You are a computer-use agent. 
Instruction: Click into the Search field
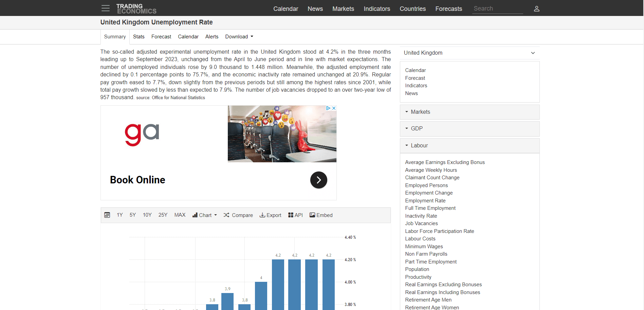coord(497,8)
